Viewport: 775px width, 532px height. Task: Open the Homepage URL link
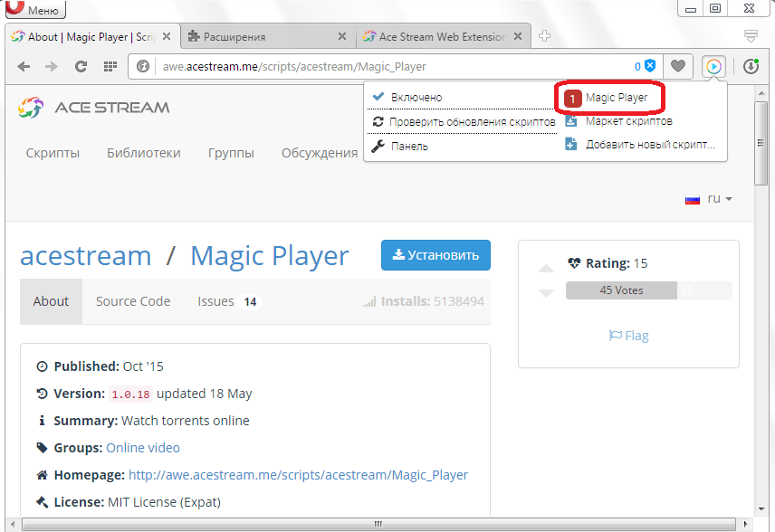298,475
